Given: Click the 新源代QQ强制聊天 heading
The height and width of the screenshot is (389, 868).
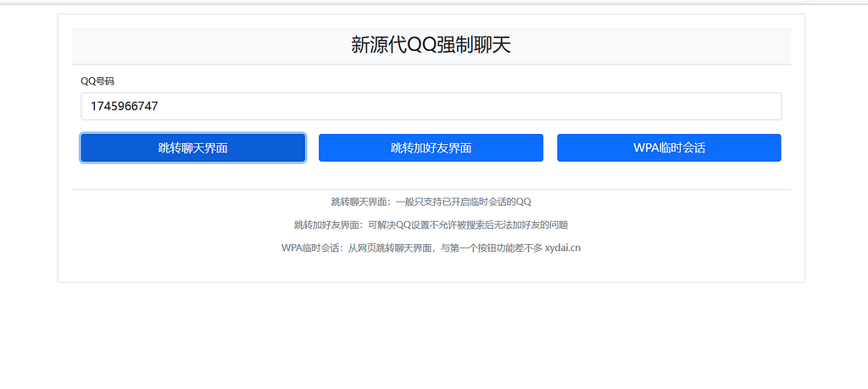Looking at the screenshot, I should pyautogui.click(x=431, y=46).
